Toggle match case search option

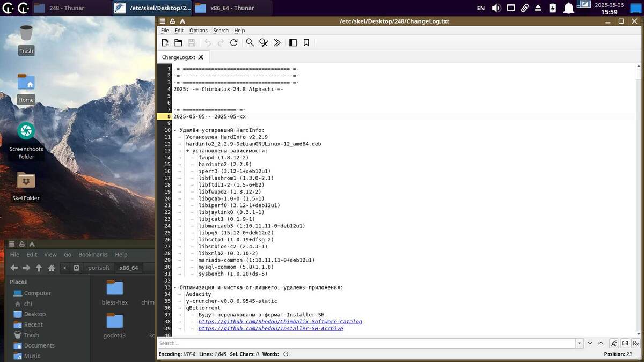(614, 343)
